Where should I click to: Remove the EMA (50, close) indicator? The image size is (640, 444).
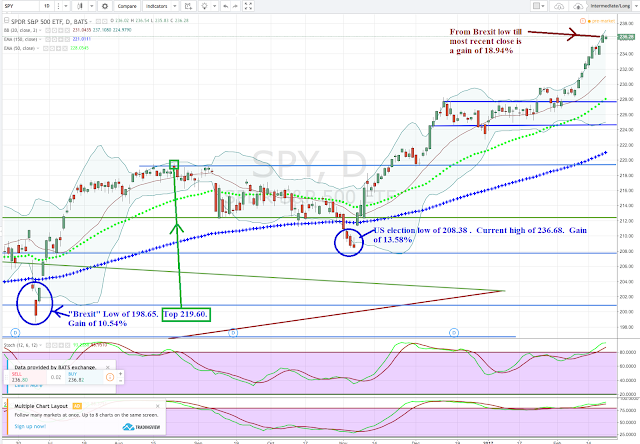(65, 48)
